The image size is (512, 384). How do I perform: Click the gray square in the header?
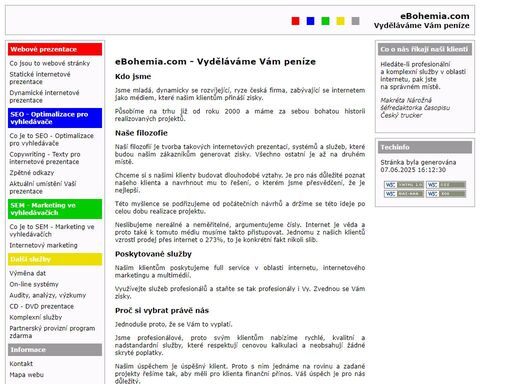click(355, 21)
